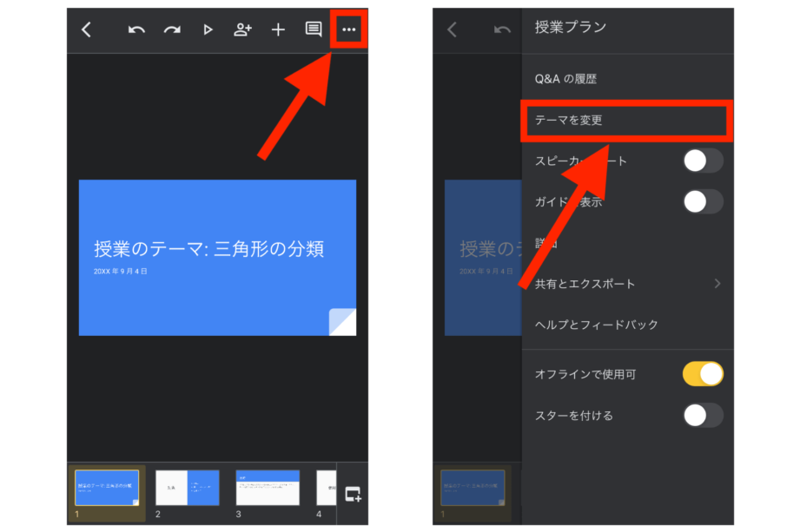
Task: Tap the slide title 授業のテーマ text
Action: 208,249
